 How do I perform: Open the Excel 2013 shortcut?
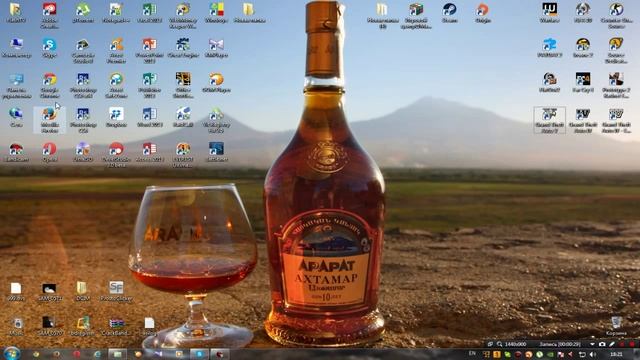[149, 12]
